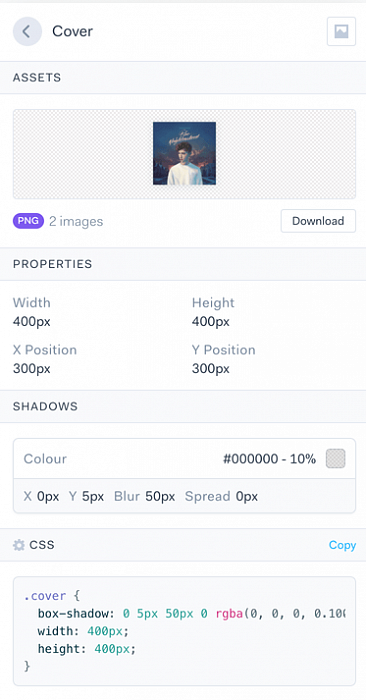366x700 pixels.
Task: Click the image preview icon top right
Action: 341,31
